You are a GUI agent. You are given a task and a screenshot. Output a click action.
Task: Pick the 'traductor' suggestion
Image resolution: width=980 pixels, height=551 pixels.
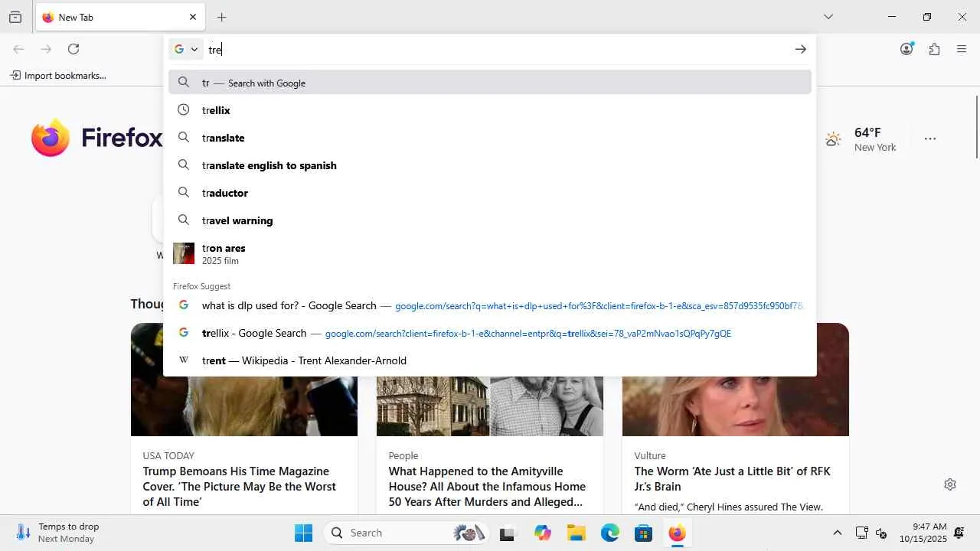[490, 193]
